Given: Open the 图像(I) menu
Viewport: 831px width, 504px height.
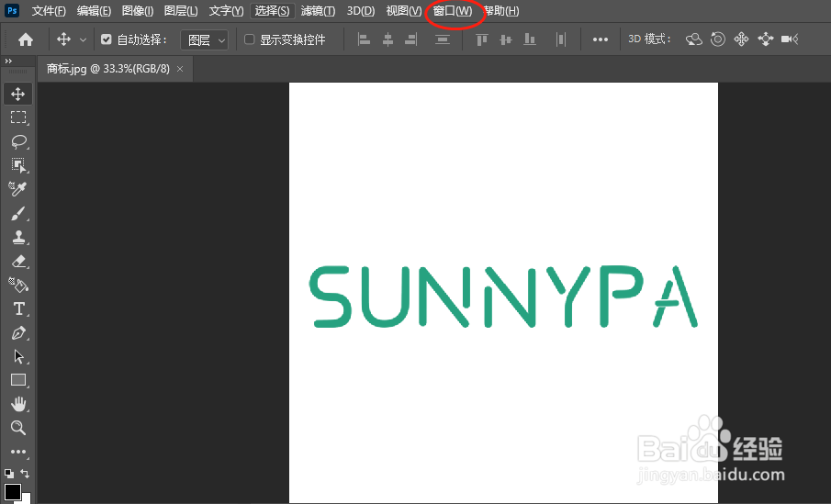Looking at the screenshot, I should pyautogui.click(x=137, y=11).
